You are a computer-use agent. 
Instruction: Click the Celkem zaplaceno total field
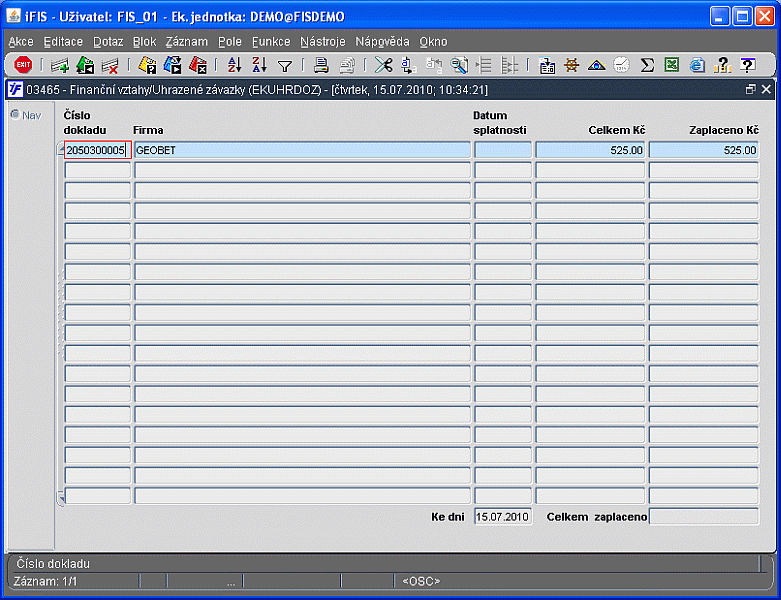(704, 516)
